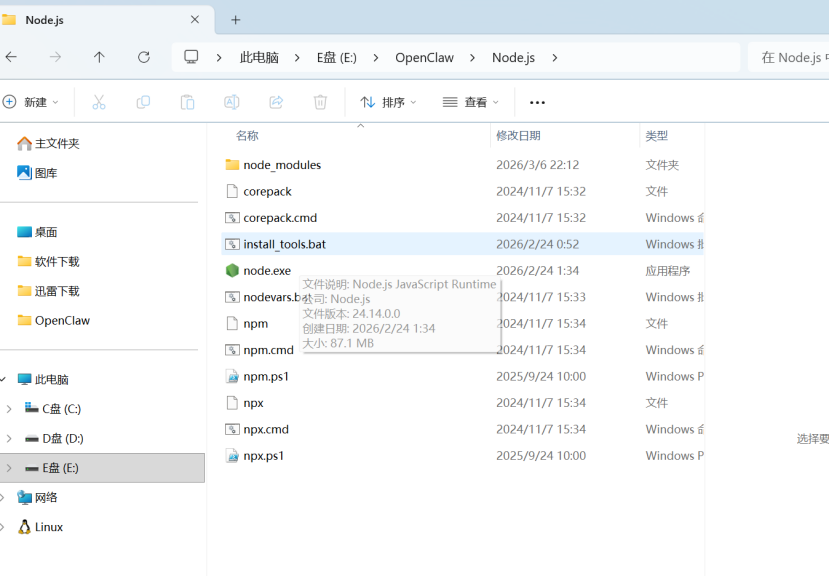Open the 查看 view dropdown

coord(471,102)
